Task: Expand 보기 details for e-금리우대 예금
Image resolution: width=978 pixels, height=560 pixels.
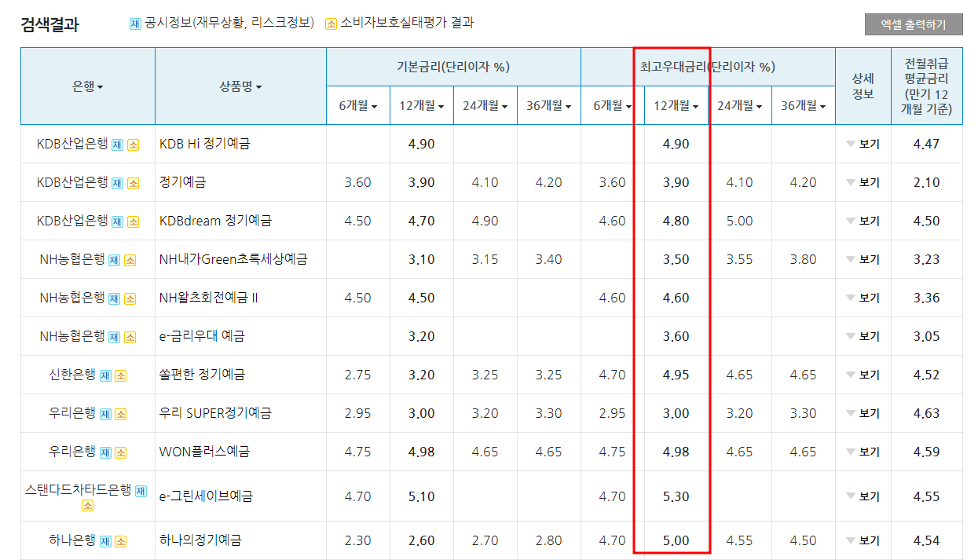Action: (x=863, y=337)
